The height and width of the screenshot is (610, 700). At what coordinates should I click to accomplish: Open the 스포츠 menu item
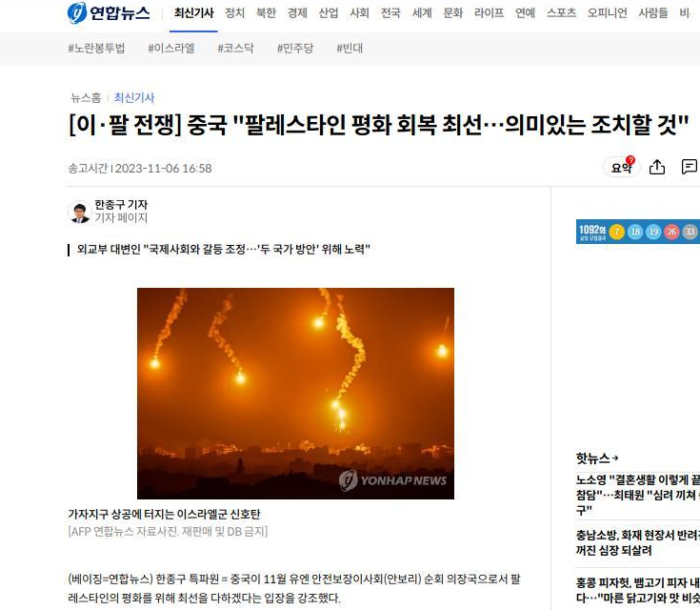561,13
